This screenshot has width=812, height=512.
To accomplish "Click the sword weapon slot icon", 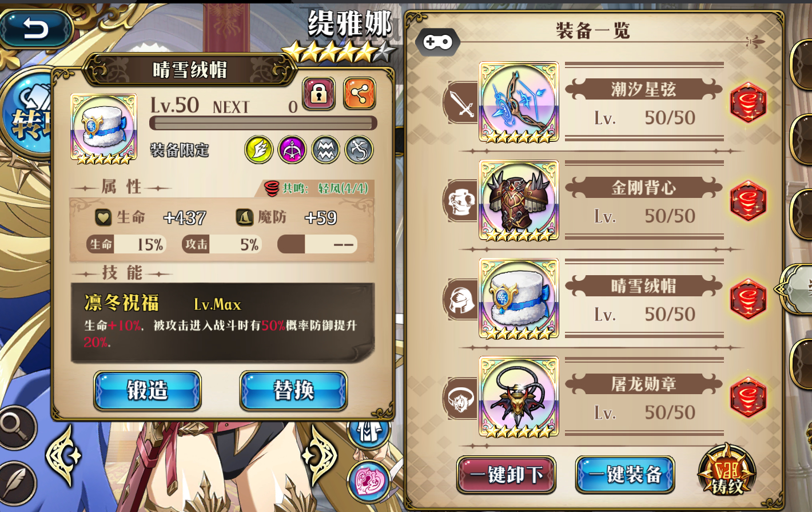I will click(x=461, y=103).
